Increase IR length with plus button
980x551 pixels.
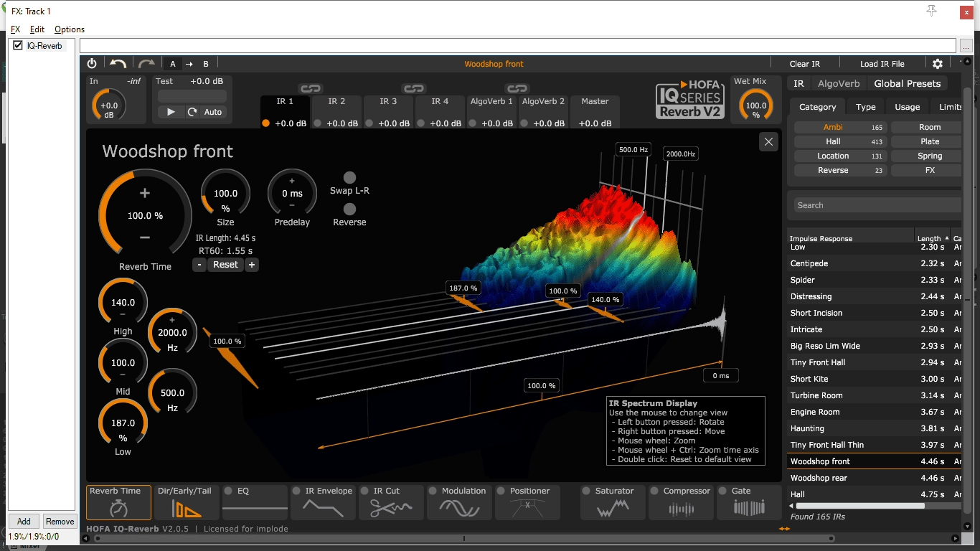click(x=252, y=265)
